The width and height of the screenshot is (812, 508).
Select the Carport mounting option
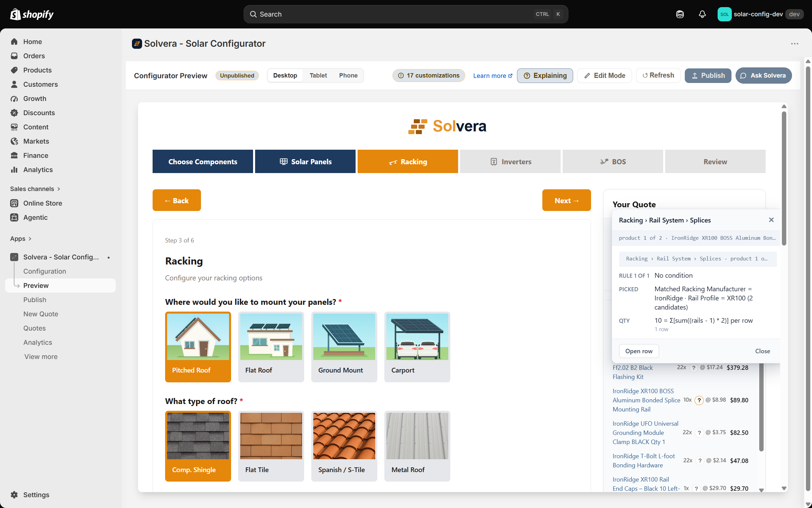[x=417, y=347]
